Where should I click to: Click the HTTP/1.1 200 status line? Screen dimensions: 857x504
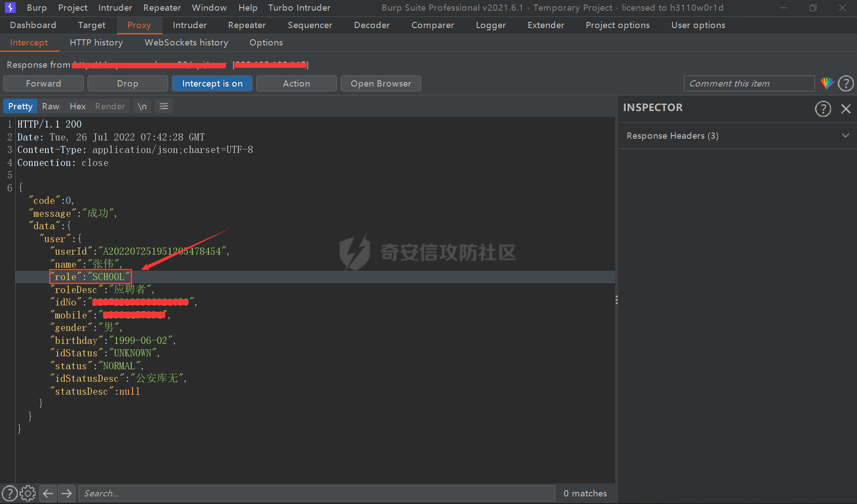click(50, 124)
